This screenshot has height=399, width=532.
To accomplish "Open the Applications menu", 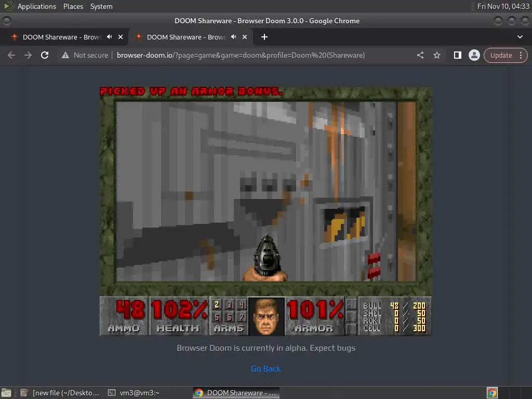I will [37, 6].
